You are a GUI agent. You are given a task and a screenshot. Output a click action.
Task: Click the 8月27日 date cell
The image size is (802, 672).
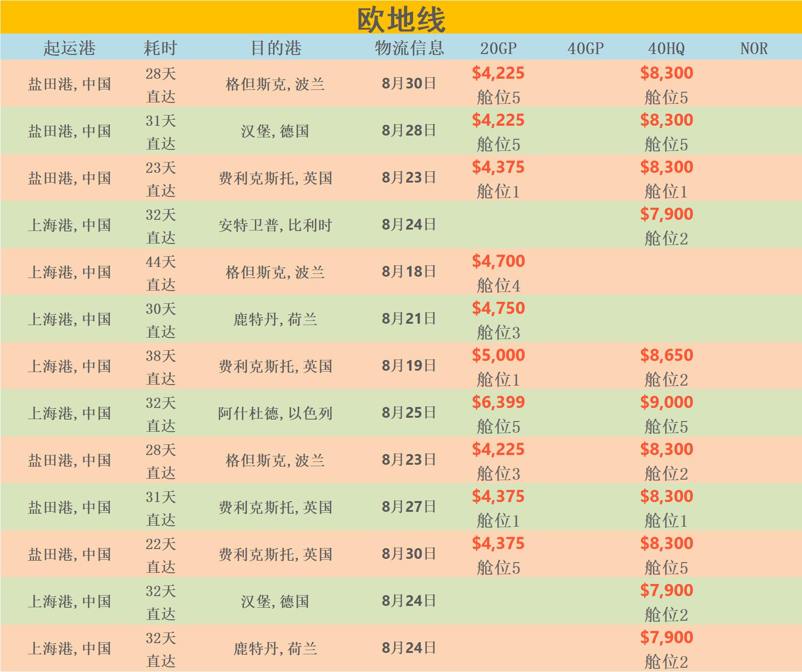pos(409,507)
